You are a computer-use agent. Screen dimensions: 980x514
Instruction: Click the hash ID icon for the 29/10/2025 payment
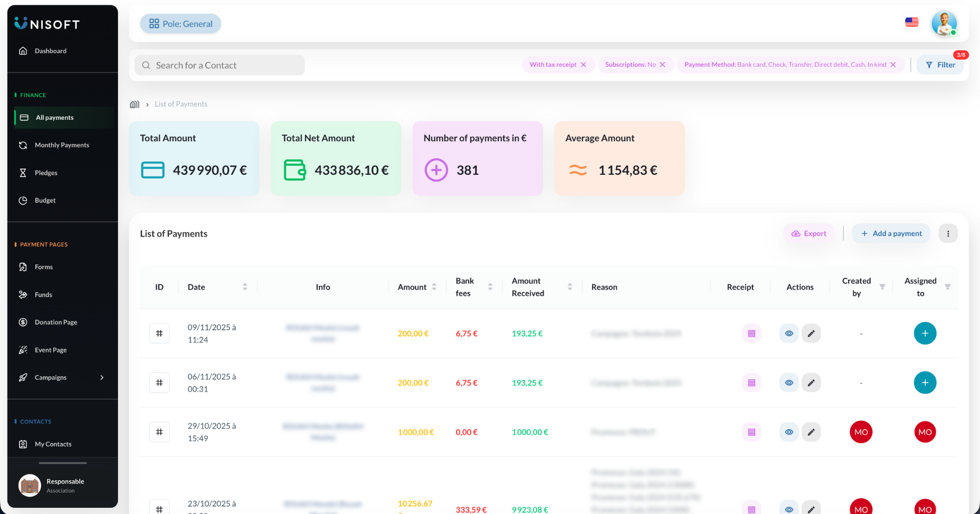coord(159,432)
